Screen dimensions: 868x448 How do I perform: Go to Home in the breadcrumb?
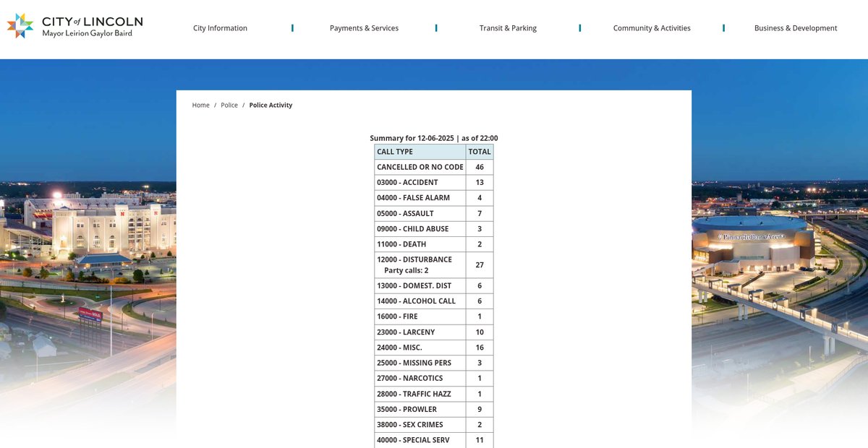200,105
